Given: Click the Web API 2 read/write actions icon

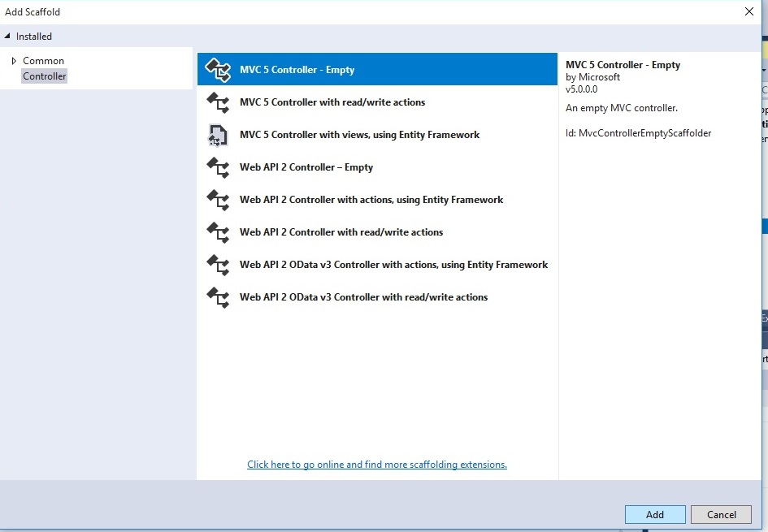Looking at the screenshot, I should (218, 232).
